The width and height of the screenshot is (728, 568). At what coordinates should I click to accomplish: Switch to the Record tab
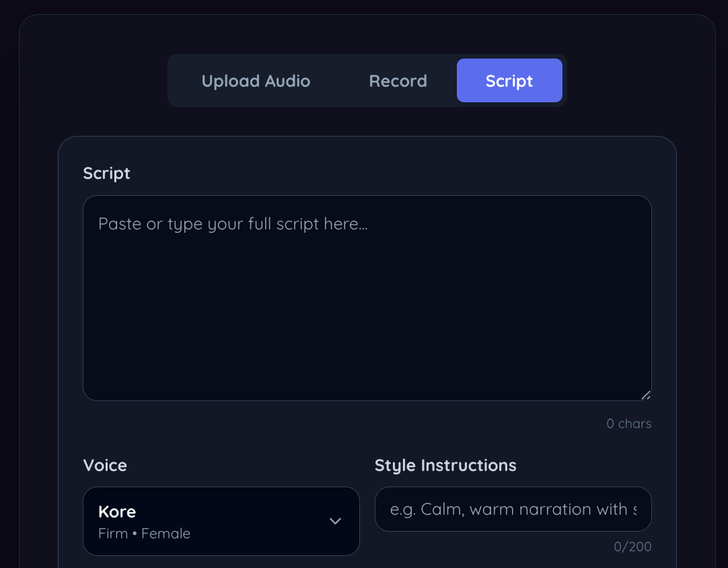(398, 81)
